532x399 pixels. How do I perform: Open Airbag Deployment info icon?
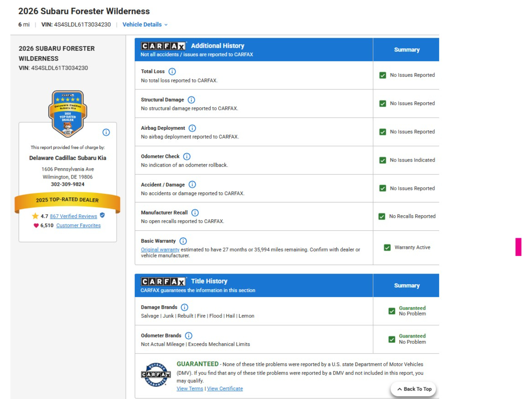point(192,128)
